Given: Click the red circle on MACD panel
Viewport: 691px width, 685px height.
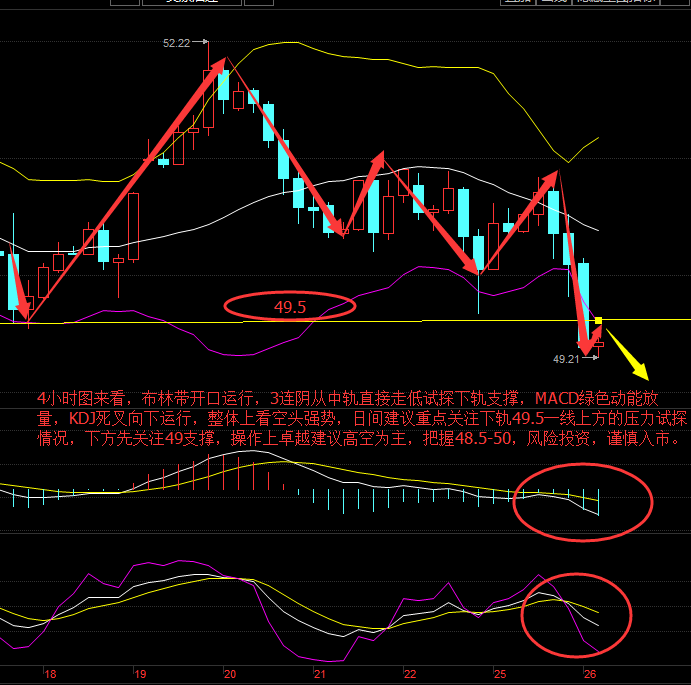Looking at the screenshot, I should coord(582,501).
